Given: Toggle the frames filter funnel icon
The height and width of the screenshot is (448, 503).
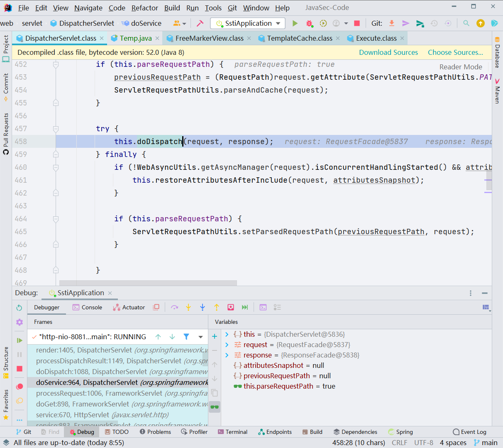Looking at the screenshot, I should point(186,337).
